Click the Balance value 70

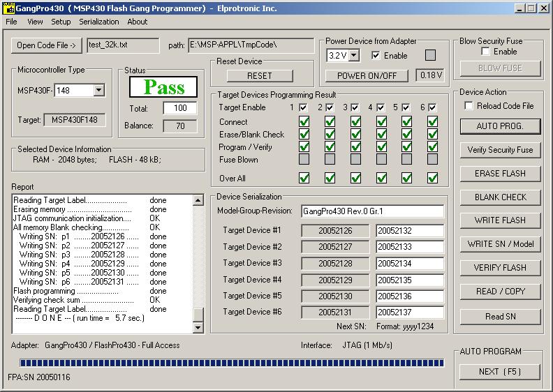(x=180, y=126)
